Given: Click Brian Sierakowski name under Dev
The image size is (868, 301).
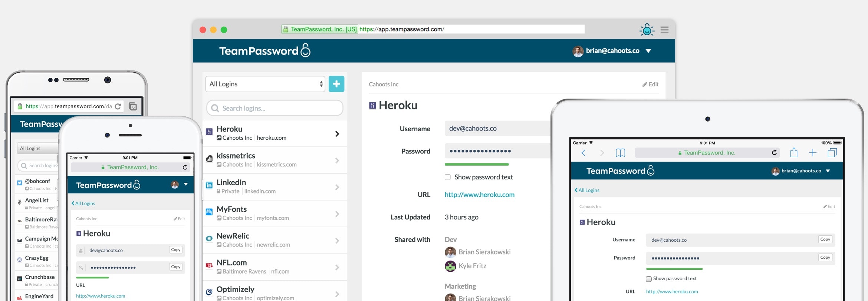Looking at the screenshot, I should point(484,252).
